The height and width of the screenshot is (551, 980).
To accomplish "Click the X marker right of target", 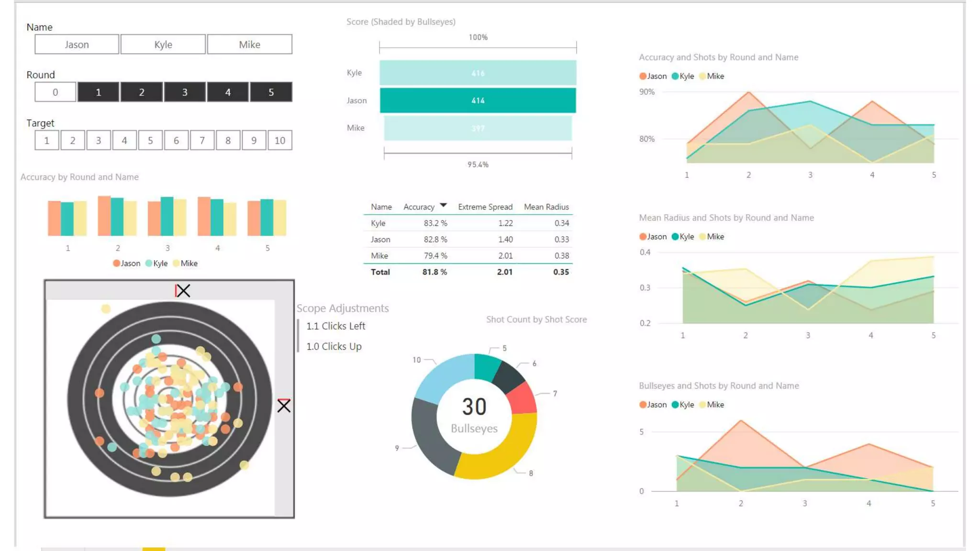I will coord(284,406).
